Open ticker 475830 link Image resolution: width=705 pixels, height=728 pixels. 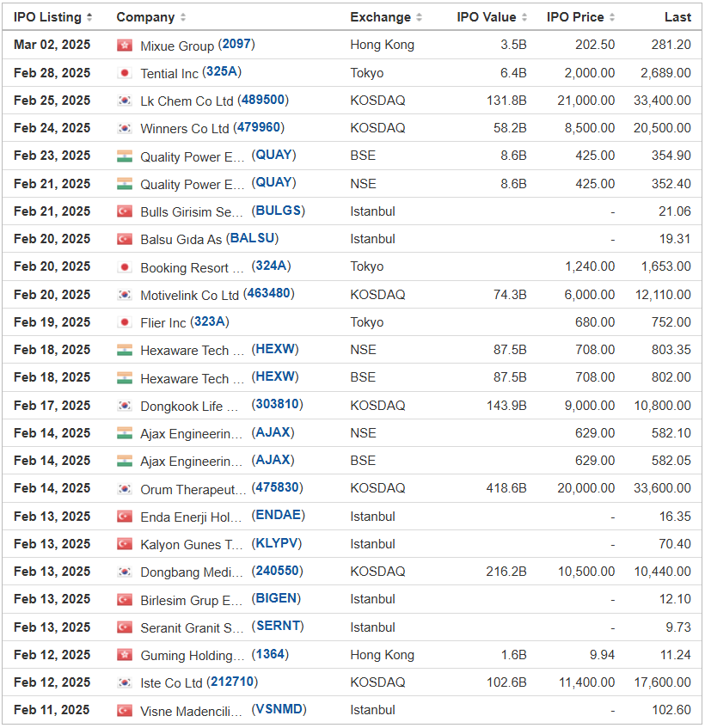pyautogui.click(x=277, y=487)
